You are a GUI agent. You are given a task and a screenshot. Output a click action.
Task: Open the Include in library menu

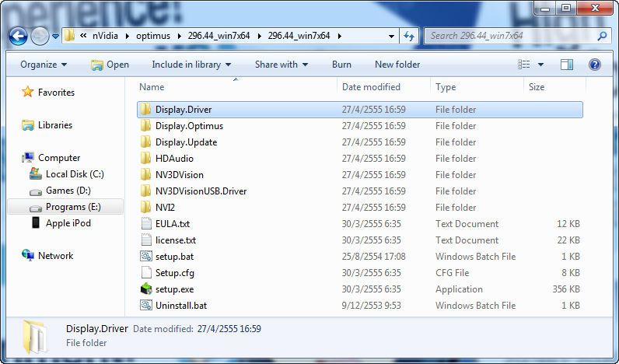click(x=197, y=65)
